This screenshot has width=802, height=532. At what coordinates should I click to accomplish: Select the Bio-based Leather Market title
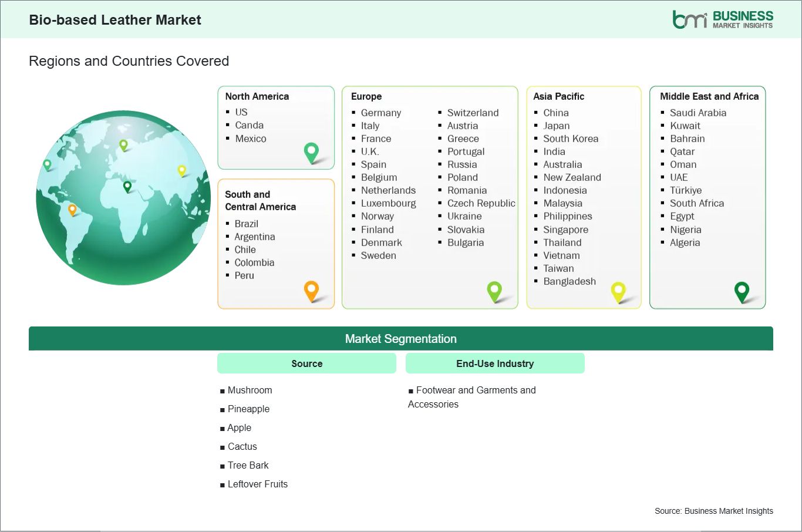coord(115,19)
